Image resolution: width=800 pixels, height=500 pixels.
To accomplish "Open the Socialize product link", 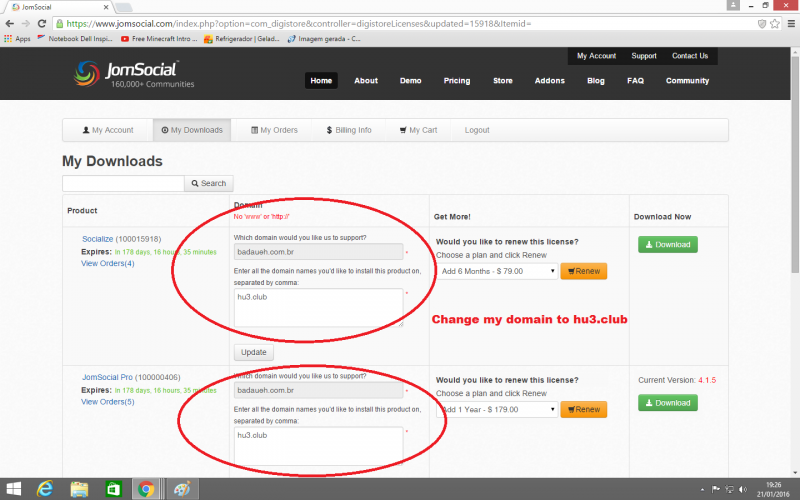I will [97, 239].
